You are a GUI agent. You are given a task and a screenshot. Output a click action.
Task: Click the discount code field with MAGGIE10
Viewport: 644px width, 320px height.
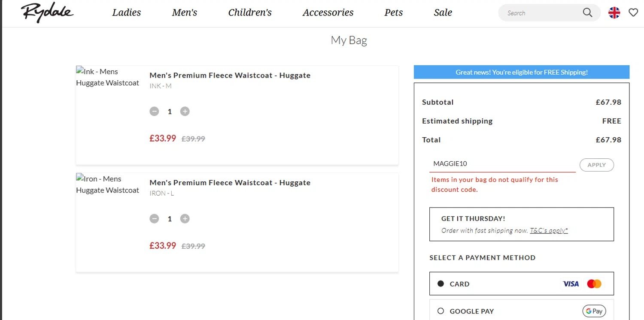point(503,163)
